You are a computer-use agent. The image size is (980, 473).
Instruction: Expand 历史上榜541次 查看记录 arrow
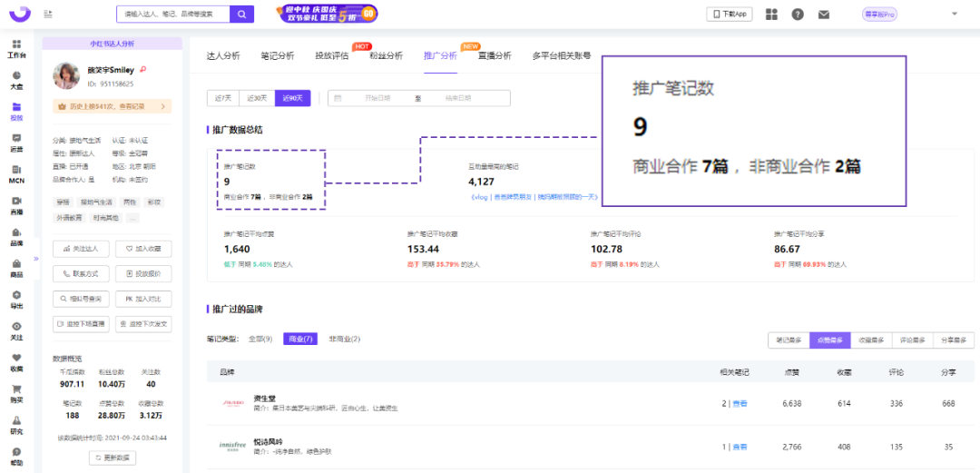(162, 106)
